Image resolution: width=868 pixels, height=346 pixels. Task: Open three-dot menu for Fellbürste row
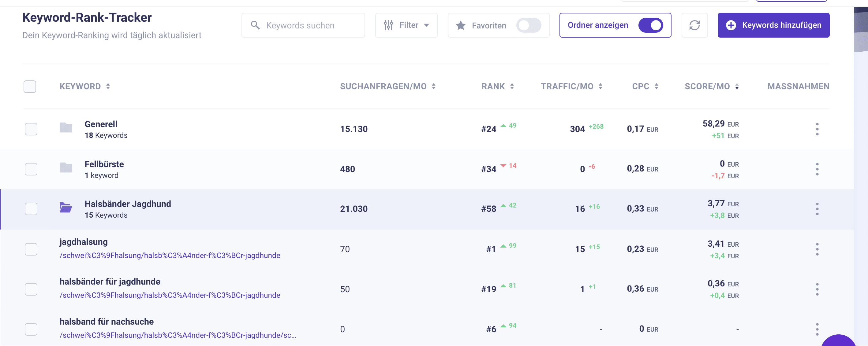coord(817,169)
